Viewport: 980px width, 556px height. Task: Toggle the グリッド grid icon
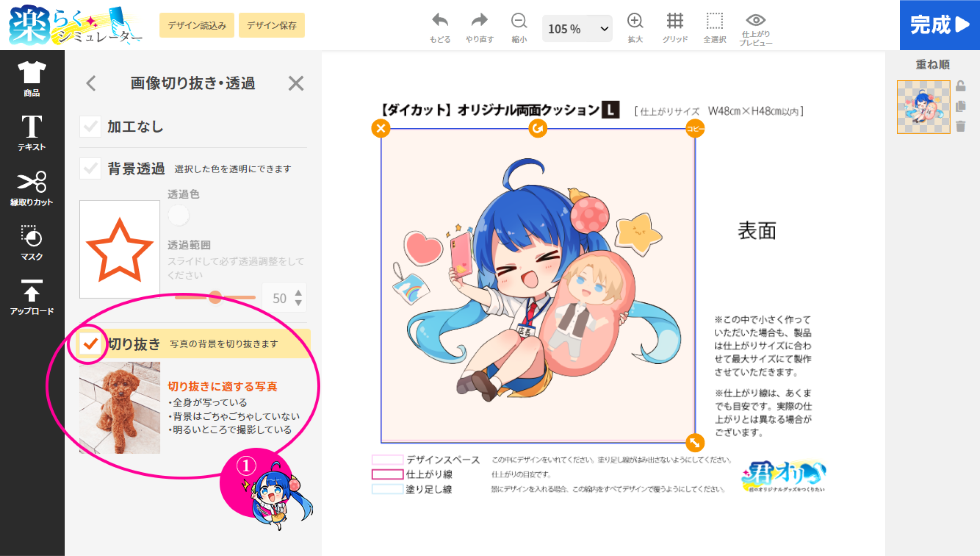675,21
